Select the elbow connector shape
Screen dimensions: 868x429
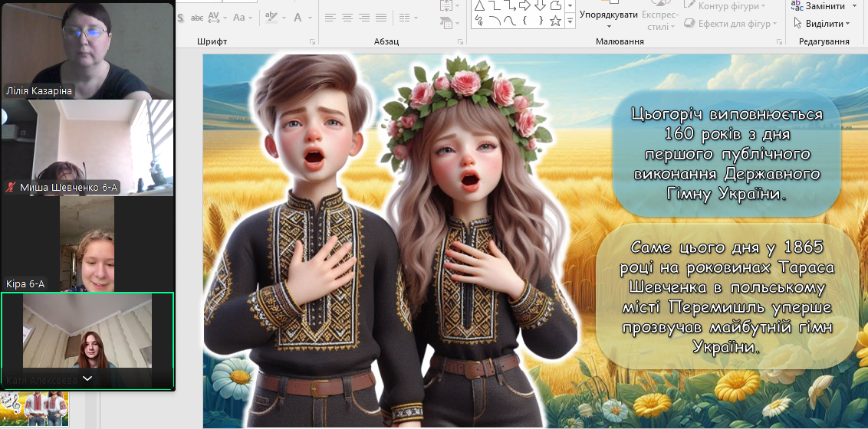(495, 5)
